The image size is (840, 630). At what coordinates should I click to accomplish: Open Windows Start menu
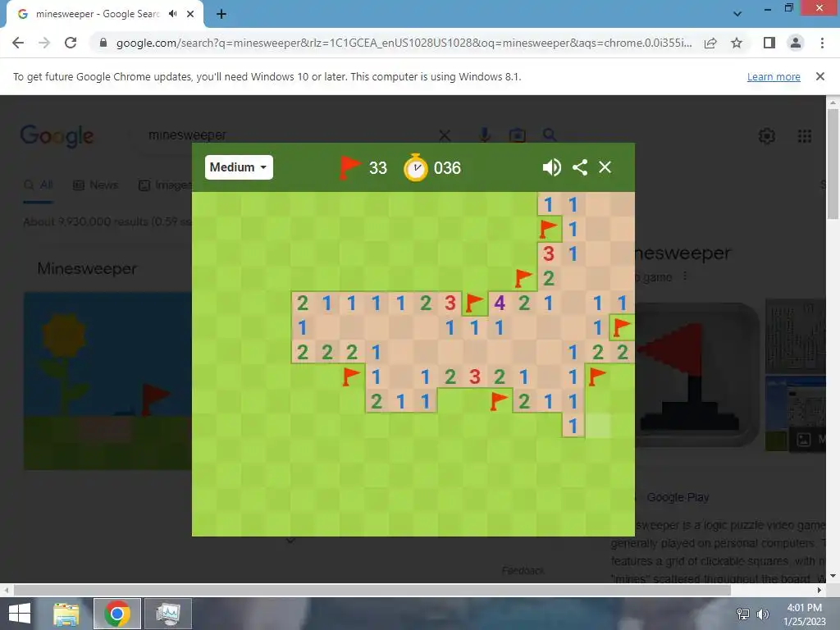click(20, 614)
